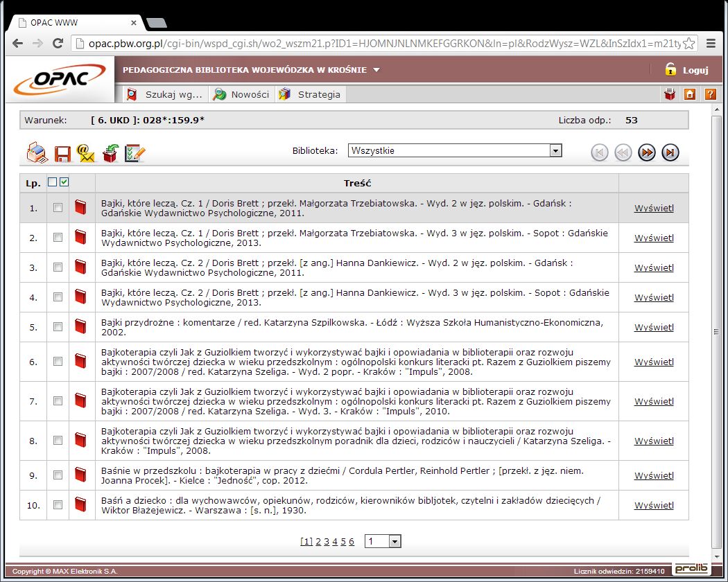Go to results page 3 link
Viewport: 728px width, 582px height.
(x=327, y=542)
